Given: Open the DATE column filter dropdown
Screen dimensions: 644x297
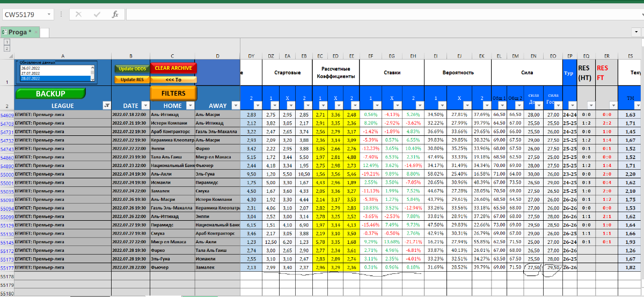Looking at the screenshot, I should 145,105.
